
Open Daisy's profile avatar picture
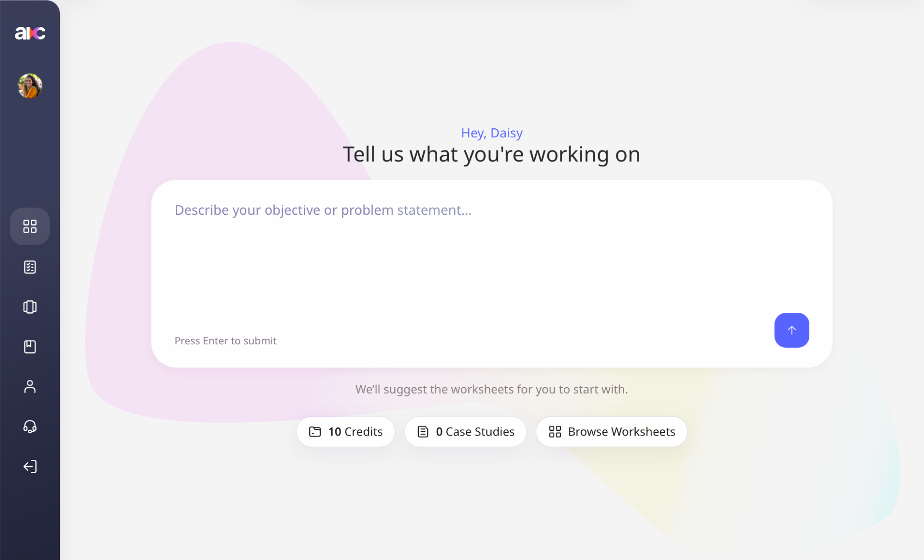tap(30, 86)
